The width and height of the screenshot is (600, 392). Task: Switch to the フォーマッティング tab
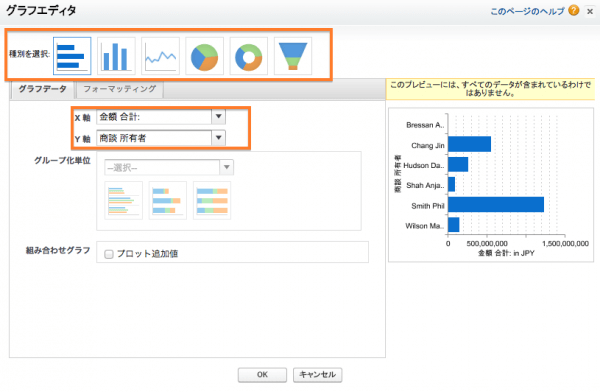[x=120, y=89]
